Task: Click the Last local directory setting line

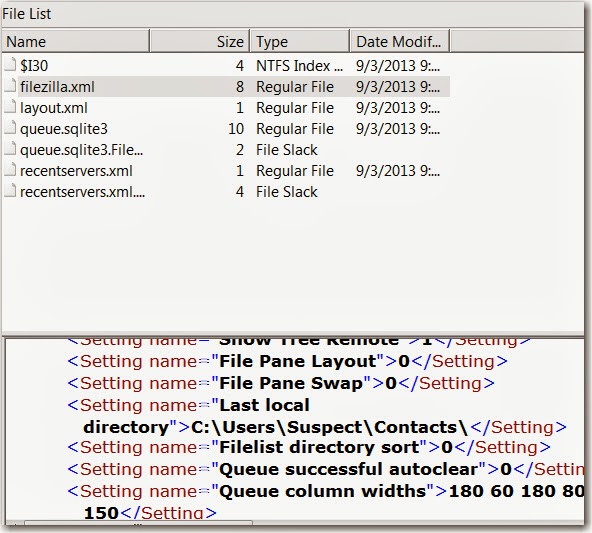Action: coord(317,416)
